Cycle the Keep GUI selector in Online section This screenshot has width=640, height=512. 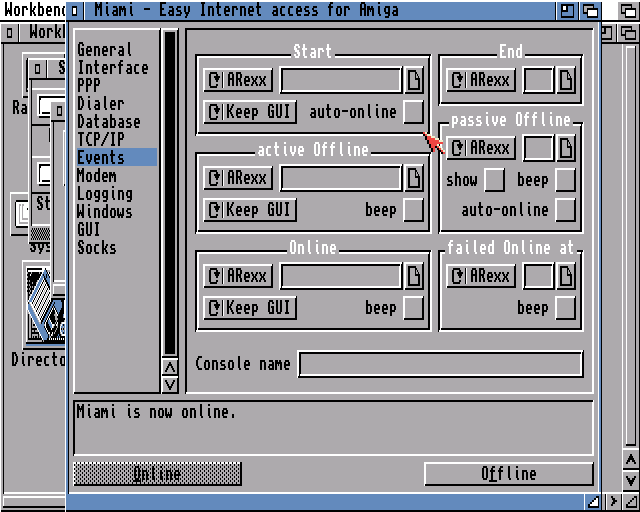(x=250, y=307)
